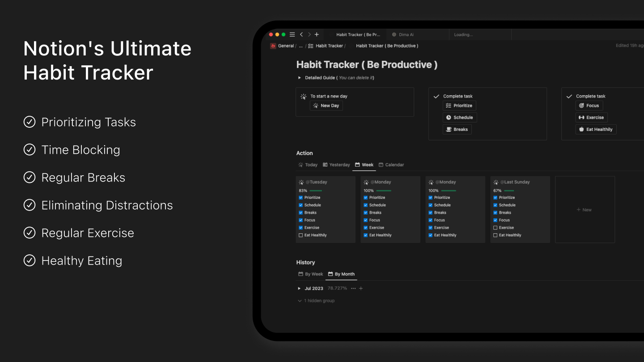
Task: Click the checkmark icon beside Complete task above Prioritize
Action: 436,96
